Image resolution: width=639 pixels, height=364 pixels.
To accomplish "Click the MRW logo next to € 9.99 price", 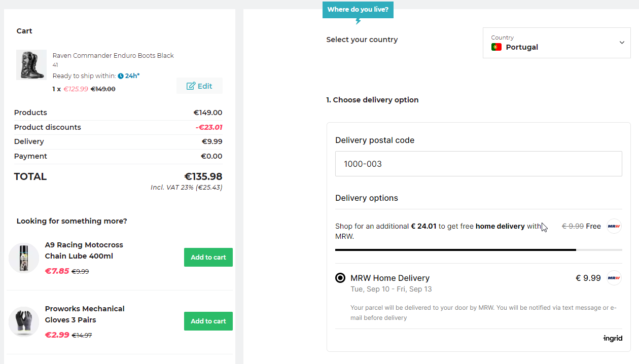I will 614,278.
